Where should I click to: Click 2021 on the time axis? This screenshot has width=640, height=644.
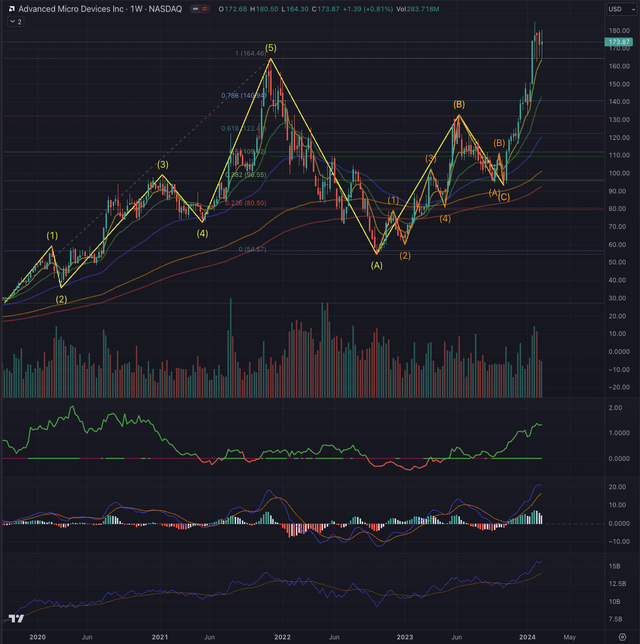click(x=160, y=637)
